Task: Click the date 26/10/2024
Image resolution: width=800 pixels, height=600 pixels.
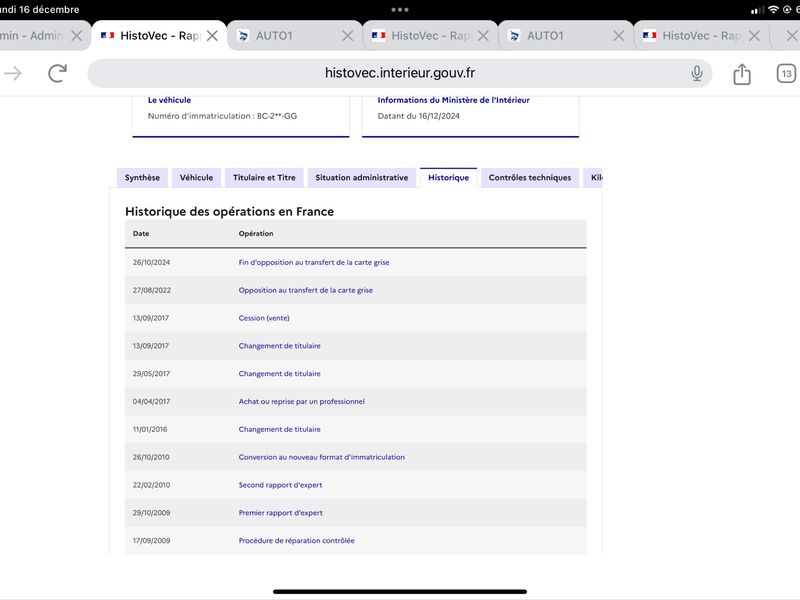Action: coord(152,262)
